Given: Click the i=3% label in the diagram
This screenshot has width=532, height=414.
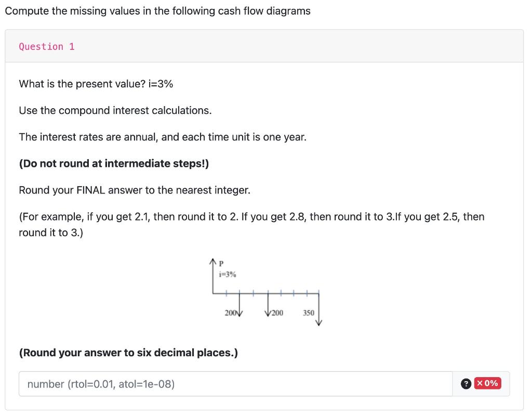Looking at the screenshot, I should [x=227, y=274].
